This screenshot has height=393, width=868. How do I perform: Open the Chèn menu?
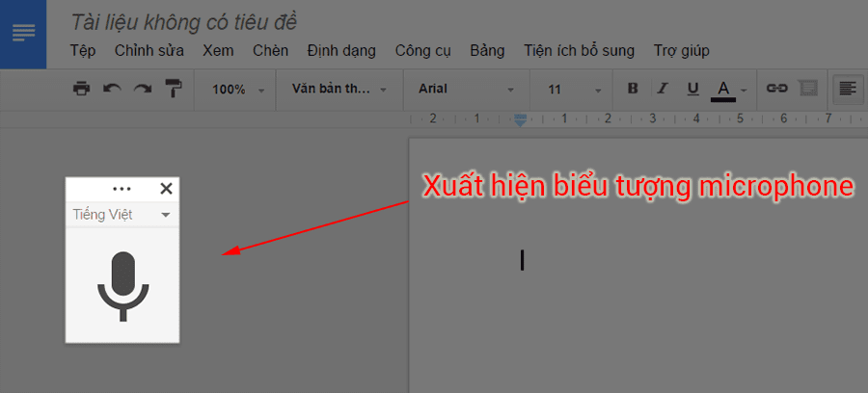[x=271, y=51]
